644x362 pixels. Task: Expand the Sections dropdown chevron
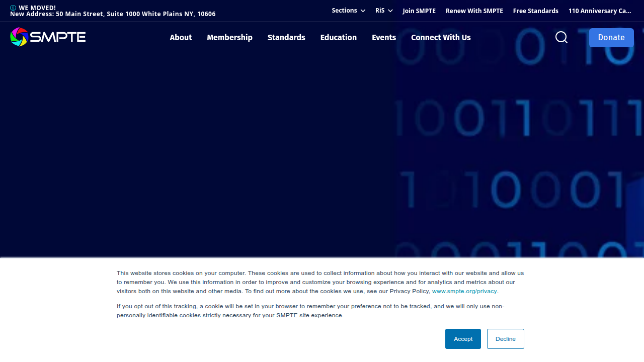point(363,11)
